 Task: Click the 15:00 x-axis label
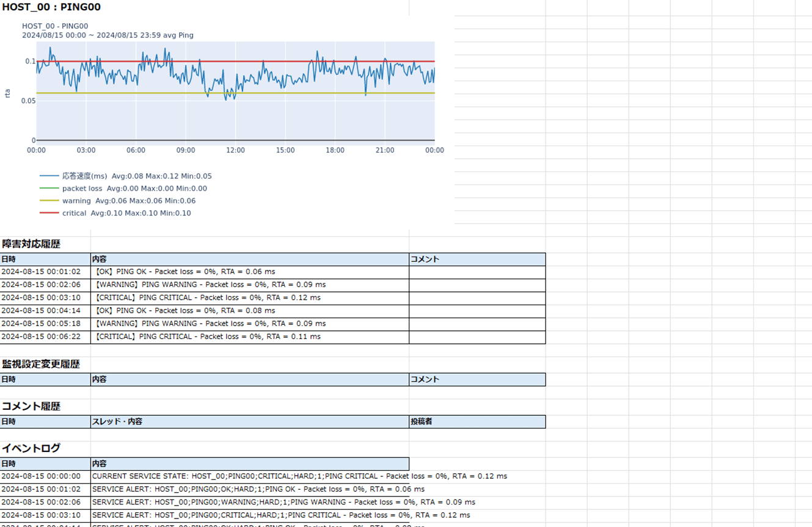tap(285, 150)
